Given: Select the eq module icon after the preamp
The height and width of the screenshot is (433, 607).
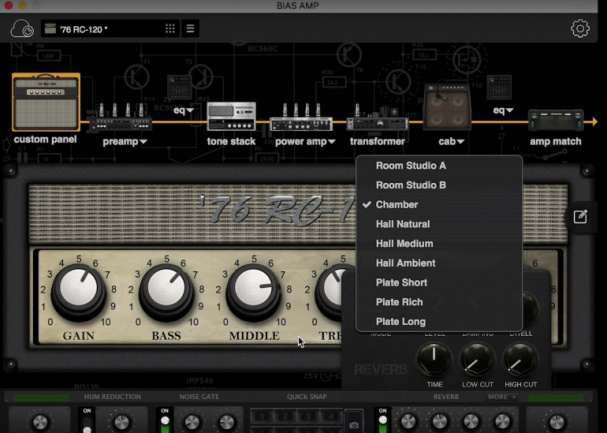Looking at the screenshot, I should pos(179,87).
